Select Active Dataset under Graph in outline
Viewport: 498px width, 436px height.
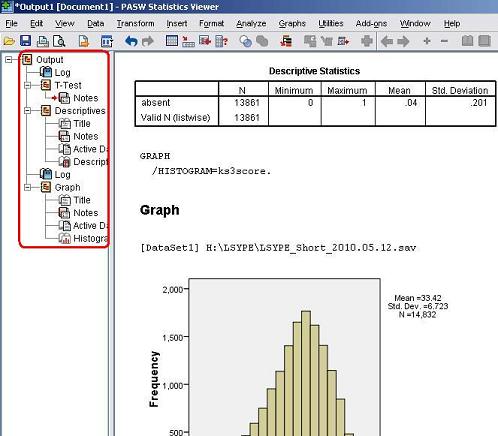click(90, 226)
